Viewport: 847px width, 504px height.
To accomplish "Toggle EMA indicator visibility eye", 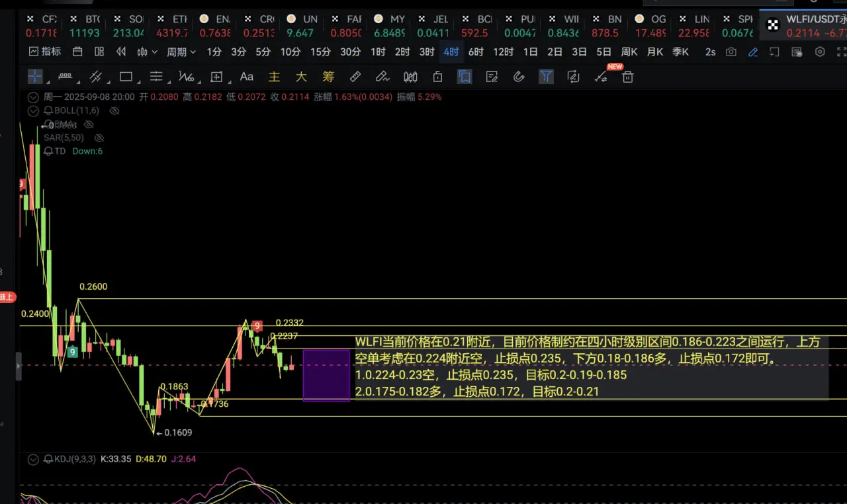I will [89, 124].
